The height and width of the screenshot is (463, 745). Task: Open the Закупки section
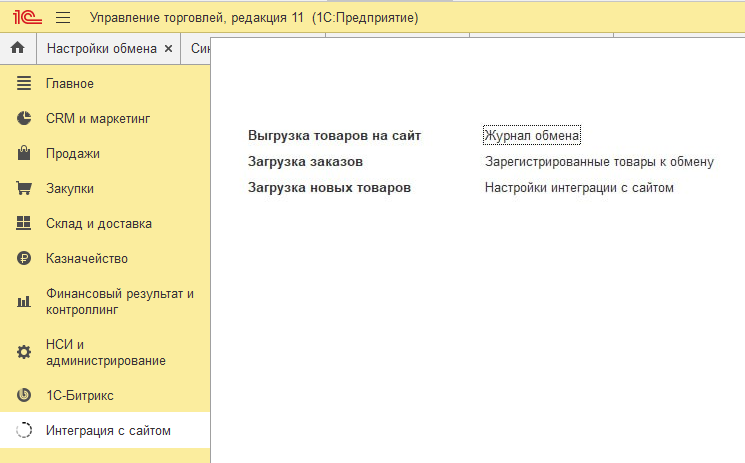(x=70, y=189)
